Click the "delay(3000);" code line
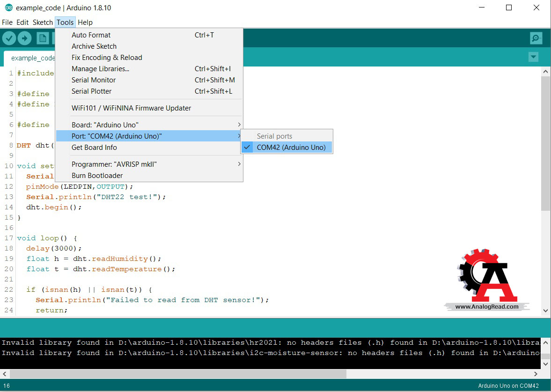The height and width of the screenshot is (392, 551). (54, 248)
